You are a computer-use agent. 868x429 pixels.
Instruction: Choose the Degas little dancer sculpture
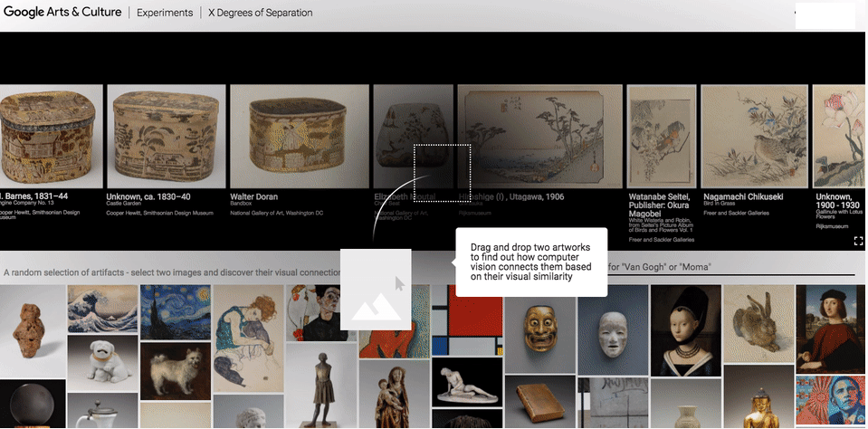[321, 386]
